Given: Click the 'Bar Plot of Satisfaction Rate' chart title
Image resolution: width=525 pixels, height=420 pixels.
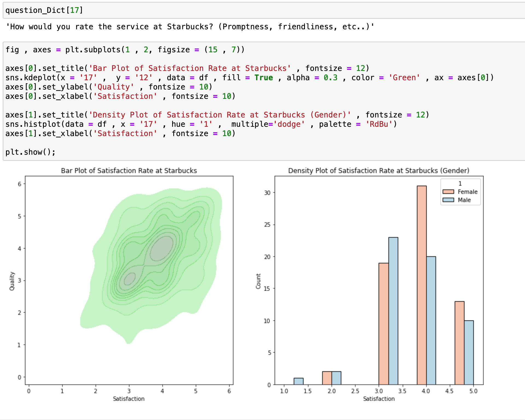Looking at the screenshot, I should point(129,171).
